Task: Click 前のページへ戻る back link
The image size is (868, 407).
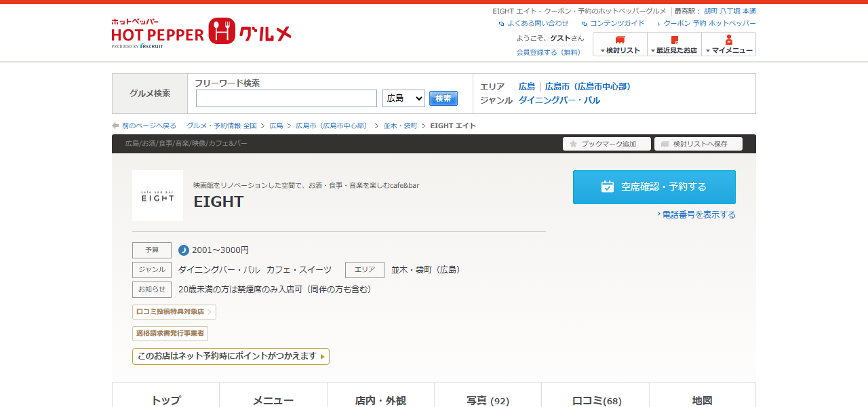Action: [144, 125]
